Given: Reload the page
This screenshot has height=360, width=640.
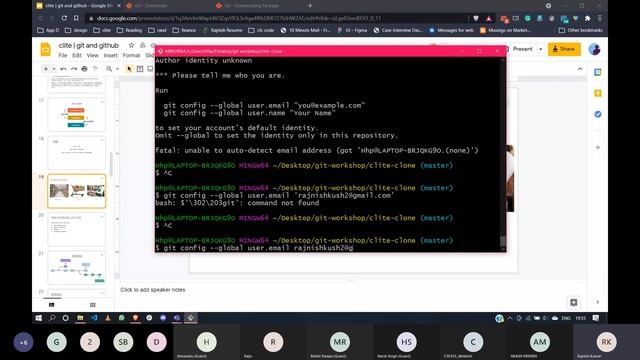Looking at the screenshot, I should tap(64, 18).
